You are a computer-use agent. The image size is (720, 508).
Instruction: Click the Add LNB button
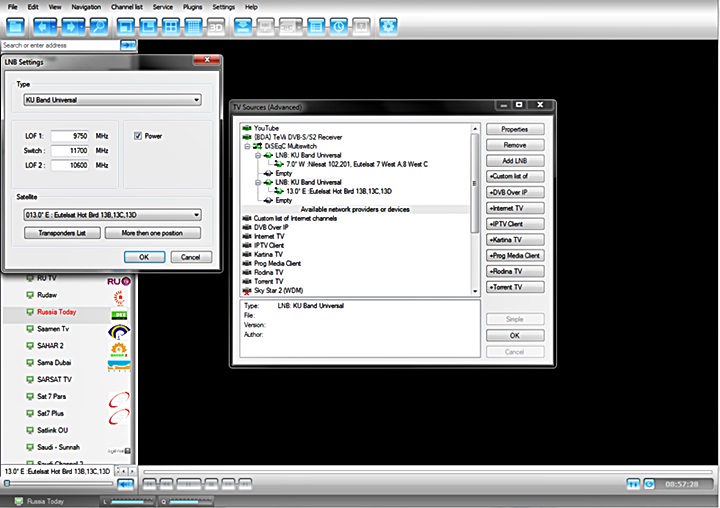(x=515, y=161)
